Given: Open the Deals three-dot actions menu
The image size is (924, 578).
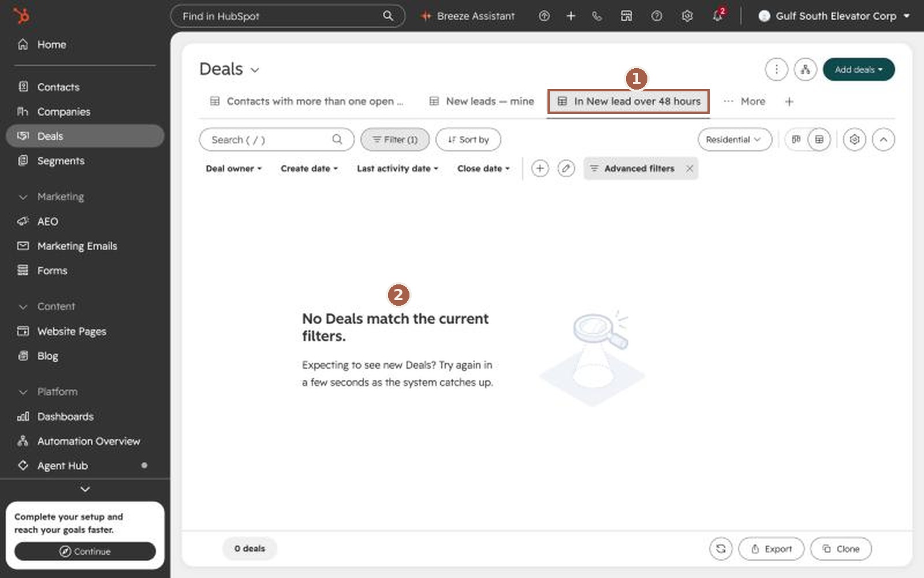Looking at the screenshot, I should (776, 69).
